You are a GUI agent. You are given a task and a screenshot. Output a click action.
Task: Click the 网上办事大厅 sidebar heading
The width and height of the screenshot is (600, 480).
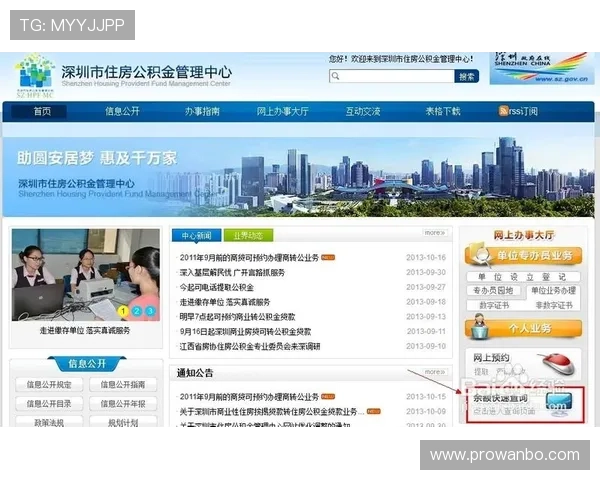[523, 235]
